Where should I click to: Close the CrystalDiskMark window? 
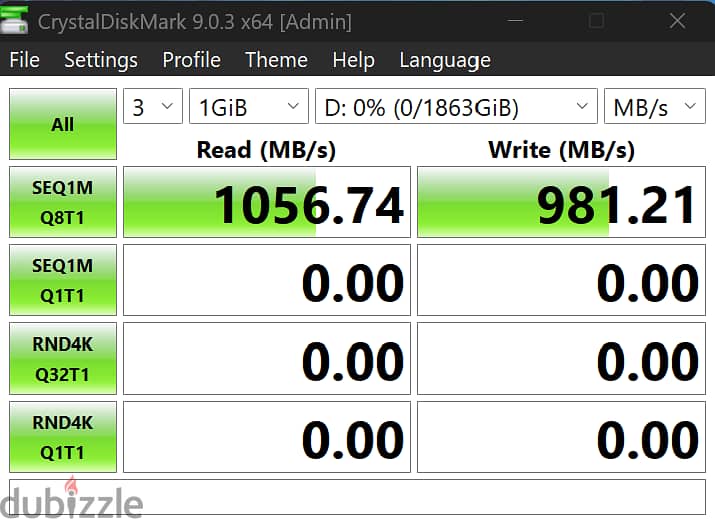(678, 21)
